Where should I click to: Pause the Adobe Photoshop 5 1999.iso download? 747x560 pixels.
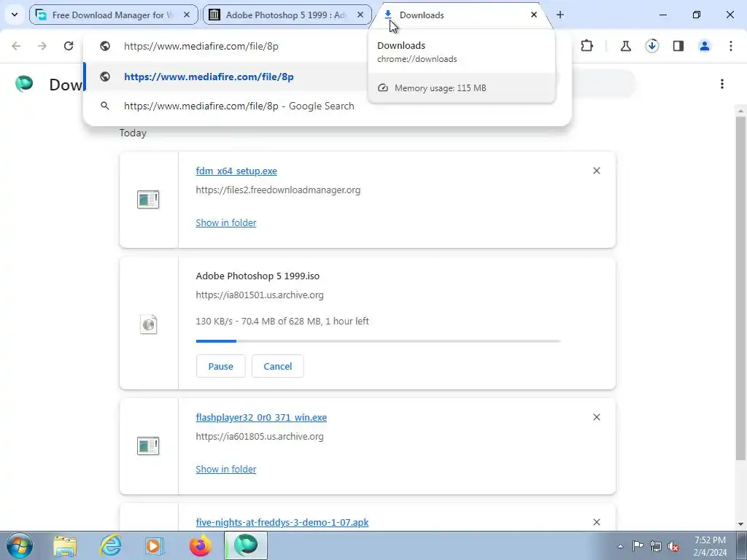click(220, 366)
